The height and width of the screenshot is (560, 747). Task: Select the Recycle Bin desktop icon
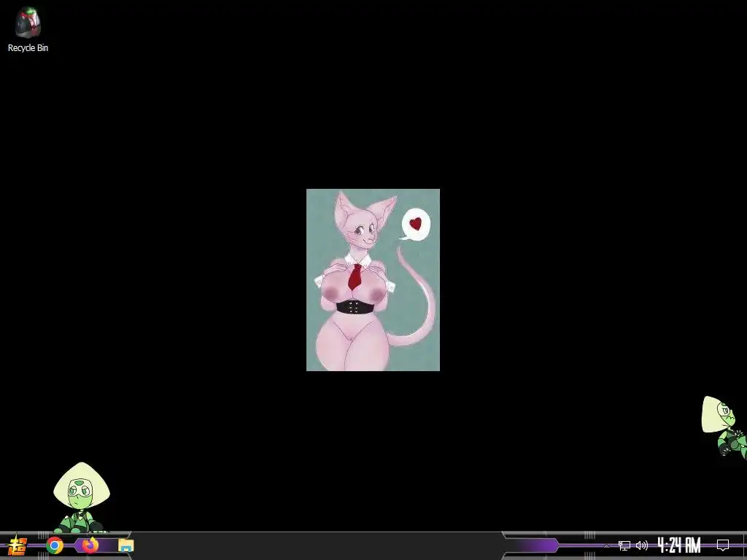tap(28, 29)
